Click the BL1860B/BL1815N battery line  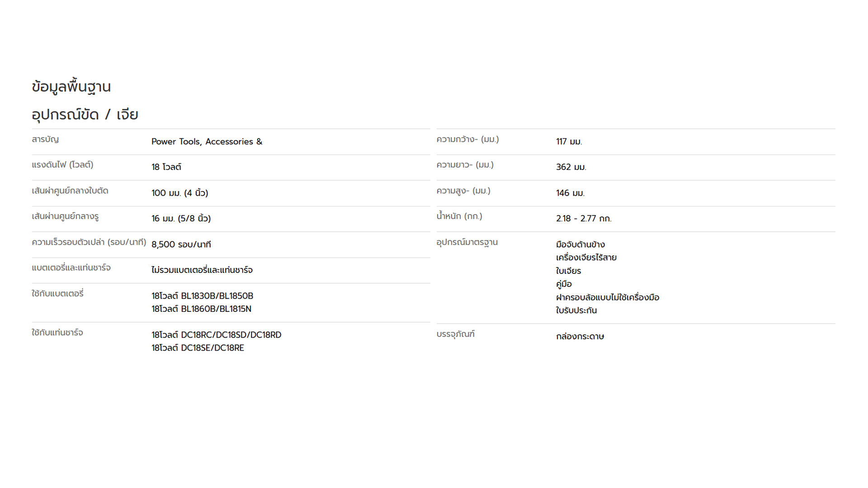click(202, 309)
